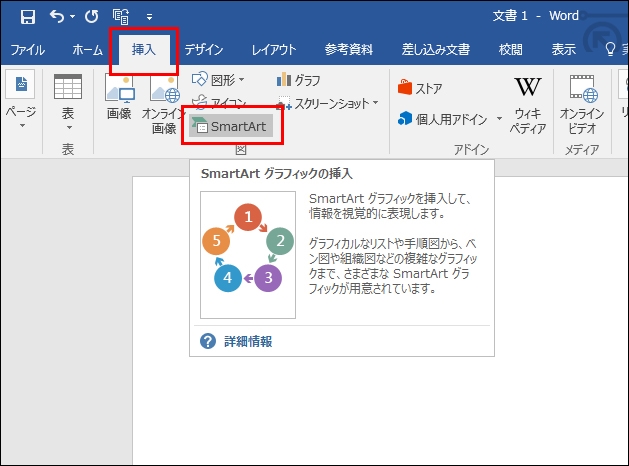Image resolution: width=629 pixels, height=466 pixels.
Task: Click the SmartArt cycle preview thumbnail
Action: coord(247,255)
